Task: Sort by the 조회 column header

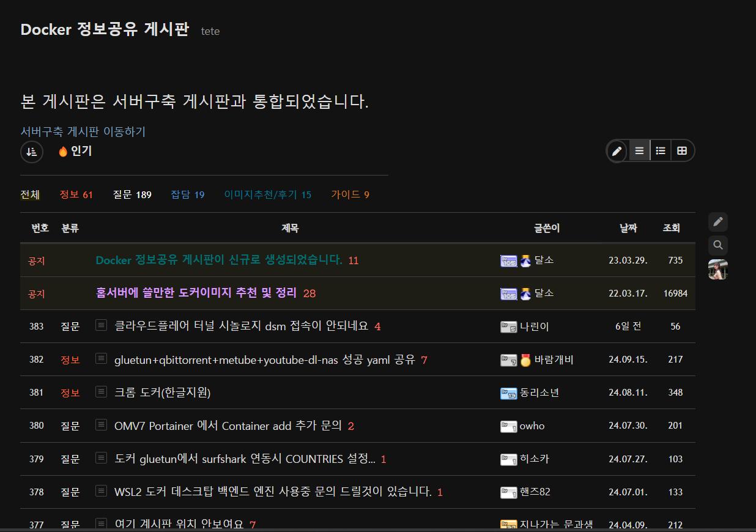Action: click(x=671, y=228)
